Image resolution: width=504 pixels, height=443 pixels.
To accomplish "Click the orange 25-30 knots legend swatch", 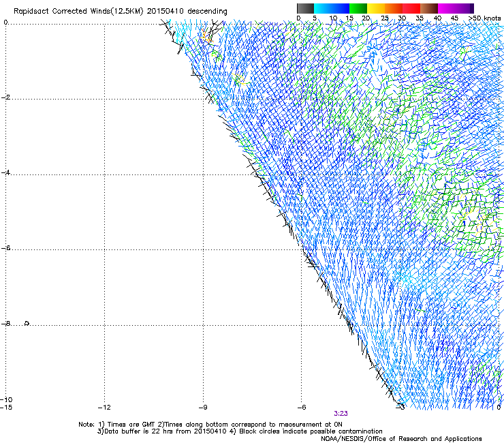I will pos(394,8).
